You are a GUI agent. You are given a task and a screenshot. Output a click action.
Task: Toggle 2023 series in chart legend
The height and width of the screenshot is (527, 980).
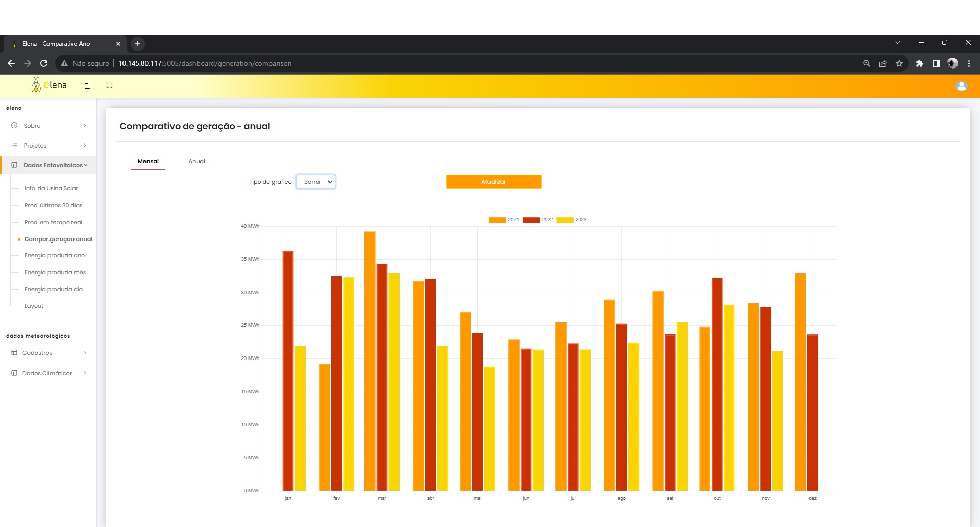tap(571, 220)
